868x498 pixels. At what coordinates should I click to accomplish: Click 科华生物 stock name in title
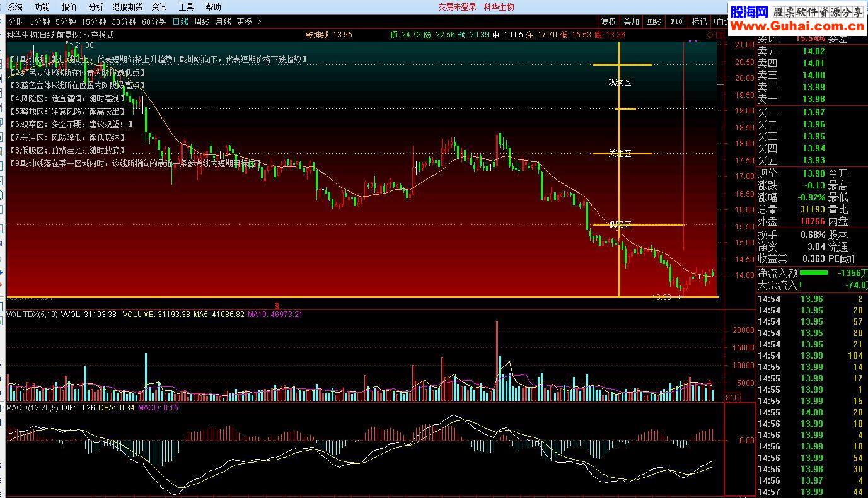tap(499, 7)
